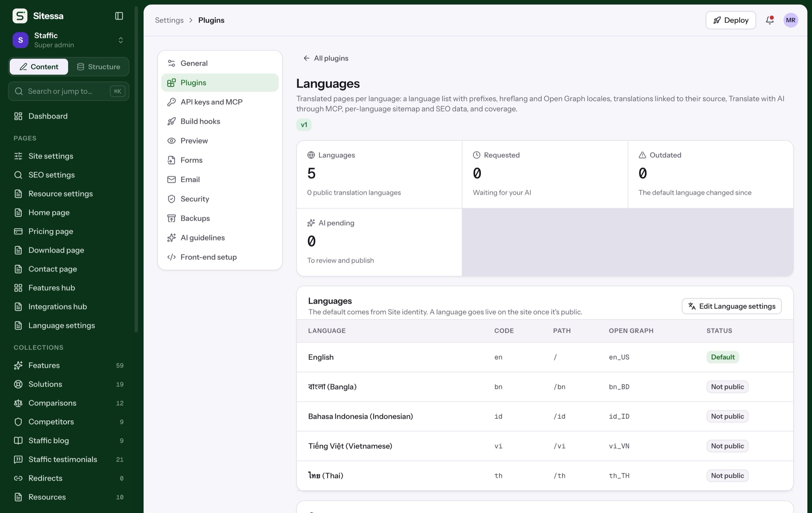Screen dimensions: 812x513
Task: Click the Front-end setup code icon
Action: 172,257
